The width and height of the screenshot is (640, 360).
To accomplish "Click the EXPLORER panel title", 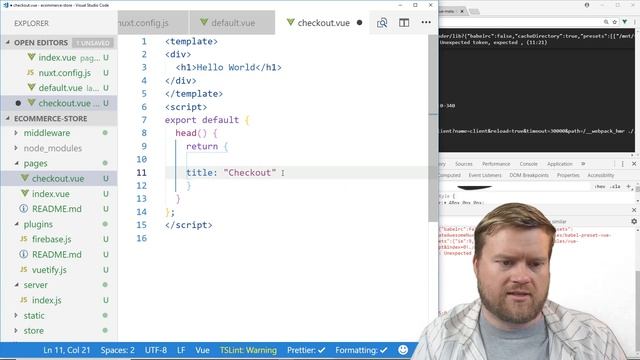I will tap(31, 23).
